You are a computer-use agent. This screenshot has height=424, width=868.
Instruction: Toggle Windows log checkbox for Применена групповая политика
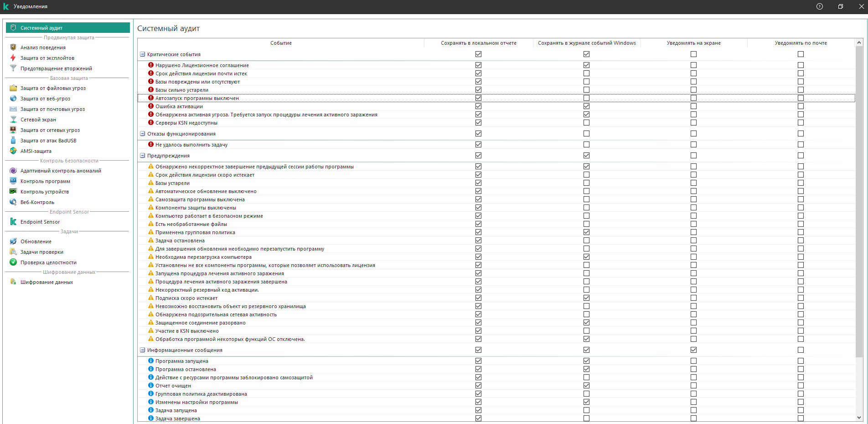click(x=586, y=232)
